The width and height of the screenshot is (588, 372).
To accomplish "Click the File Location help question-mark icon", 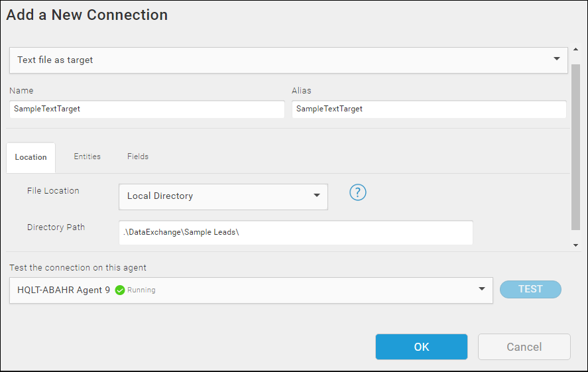I will 358,192.
